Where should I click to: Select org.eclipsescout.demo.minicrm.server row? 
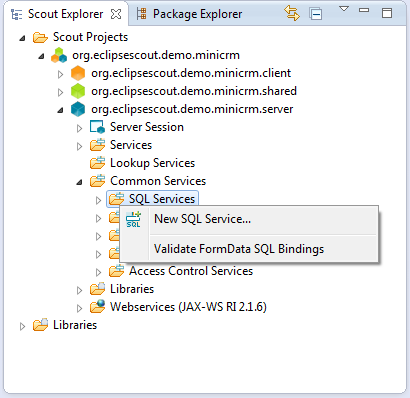192,109
